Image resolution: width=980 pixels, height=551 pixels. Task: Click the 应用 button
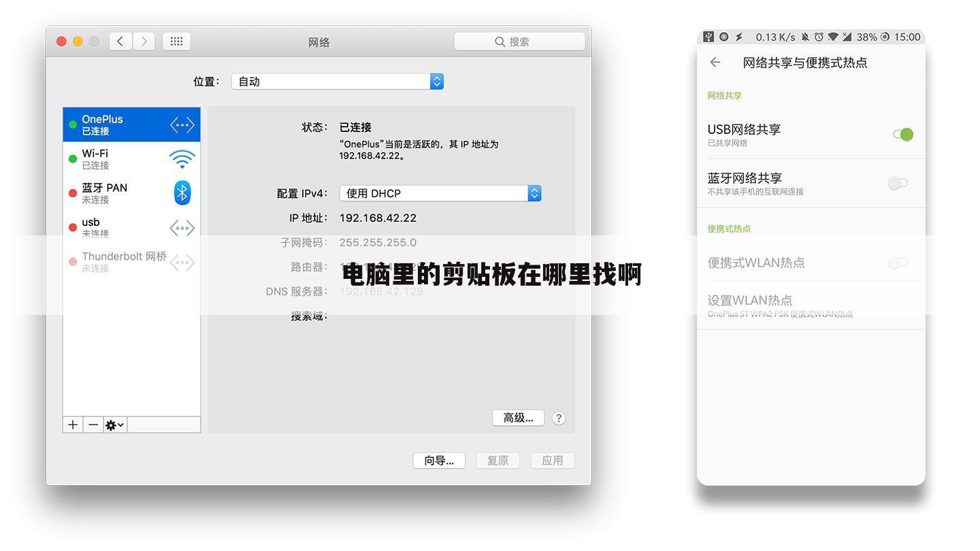point(553,461)
